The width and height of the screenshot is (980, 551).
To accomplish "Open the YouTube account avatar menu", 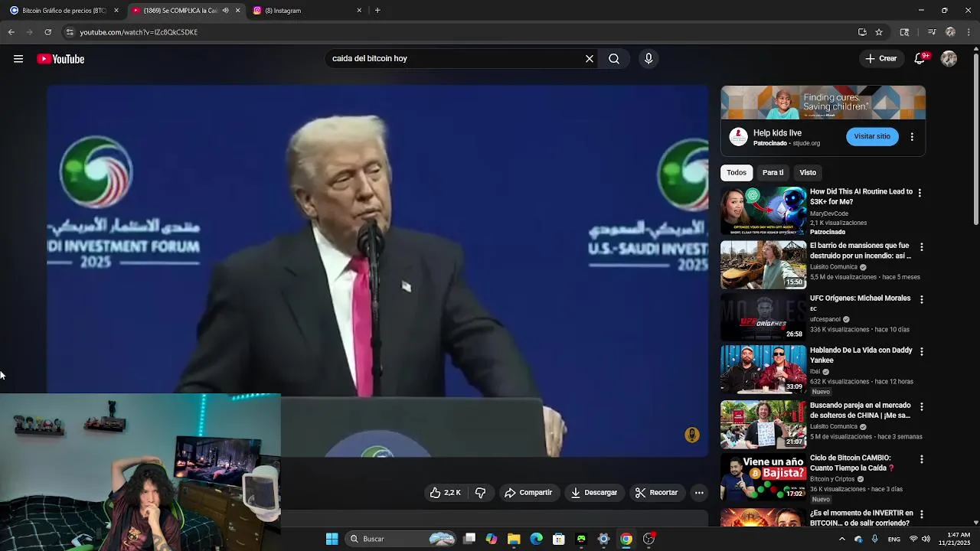I will click(x=949, y=58).
